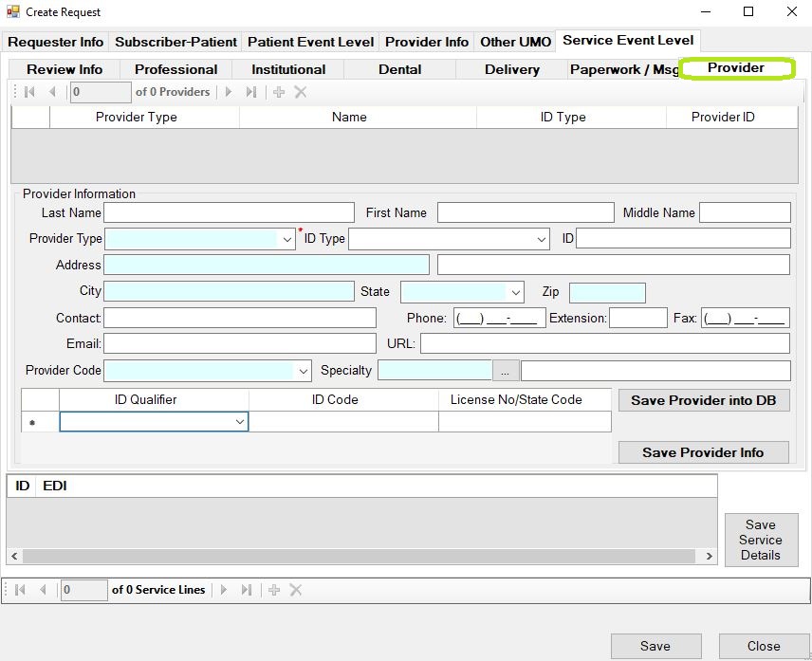The height and width of the screenshot is (661, 812).
Task: Open the Dental sub-tab
Action: tap(399, 69)
